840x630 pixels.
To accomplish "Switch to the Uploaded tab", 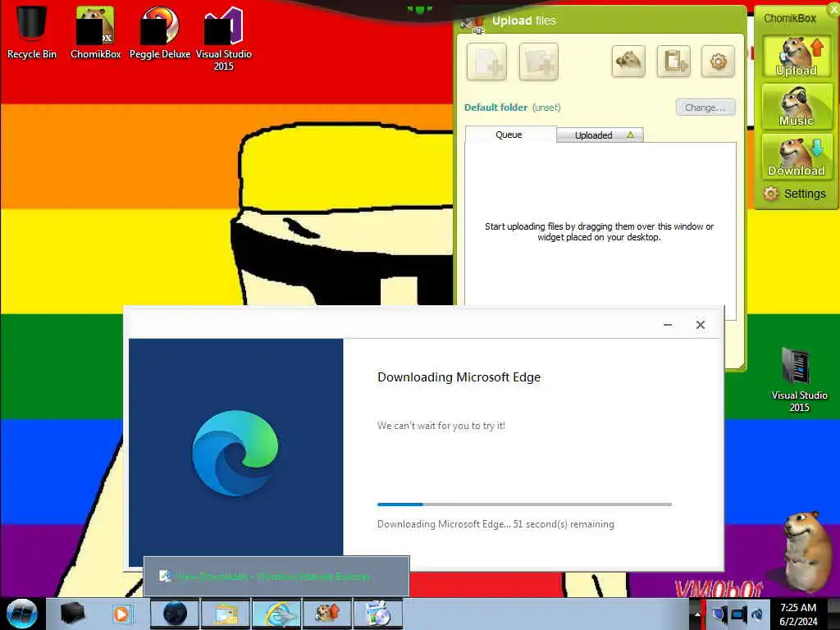I will tap(600, 135).
